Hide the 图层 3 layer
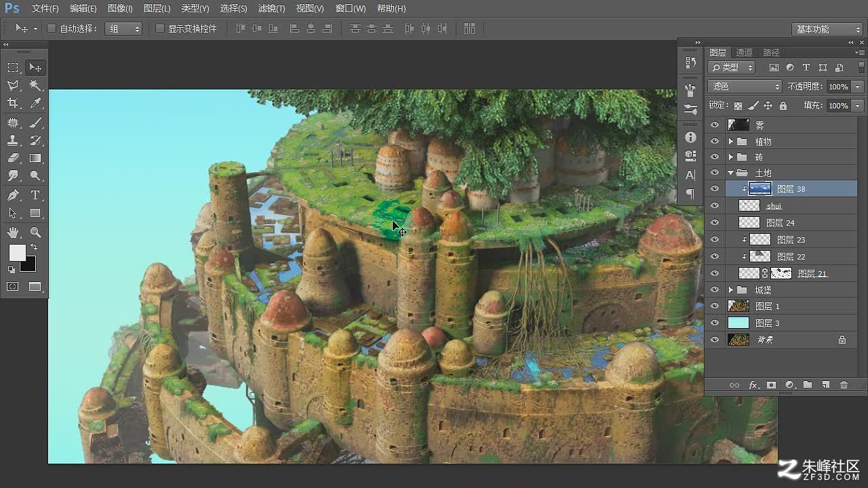The height and width of the screenshot is (488, 868). (x=715, y=323)
